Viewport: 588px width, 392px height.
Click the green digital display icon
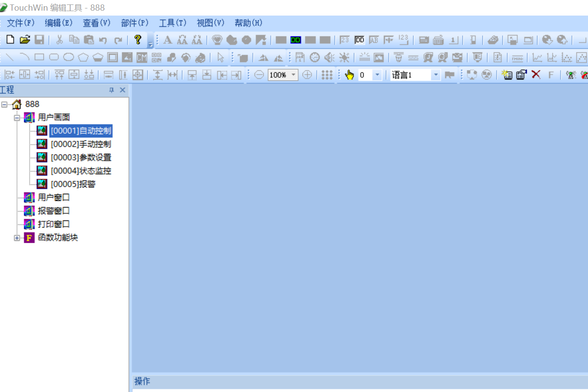[296, 40]
